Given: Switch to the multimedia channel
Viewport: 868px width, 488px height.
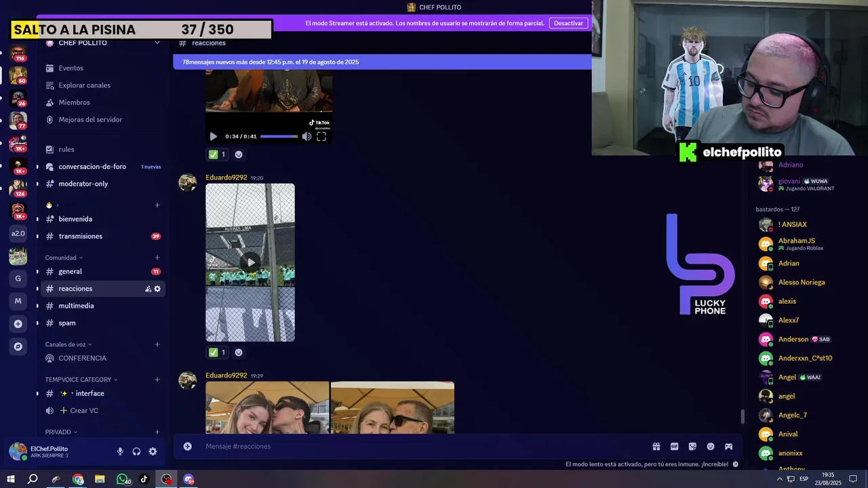Looking at the screenshot, I should click(x=103, y=306).
